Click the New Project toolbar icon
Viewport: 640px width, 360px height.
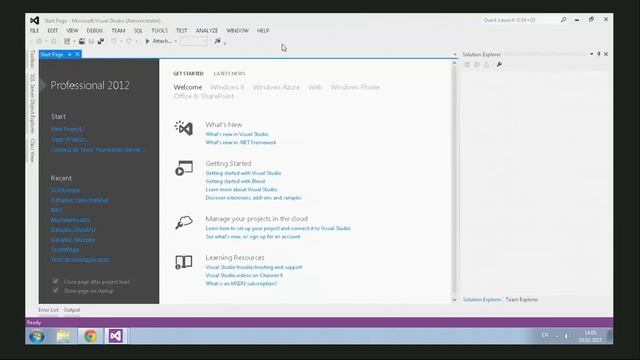(67, 41)
